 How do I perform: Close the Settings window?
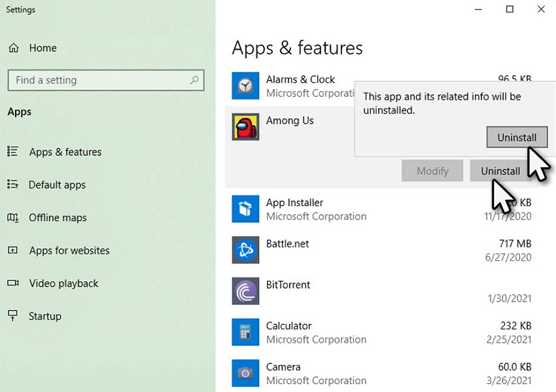(541, 9)
